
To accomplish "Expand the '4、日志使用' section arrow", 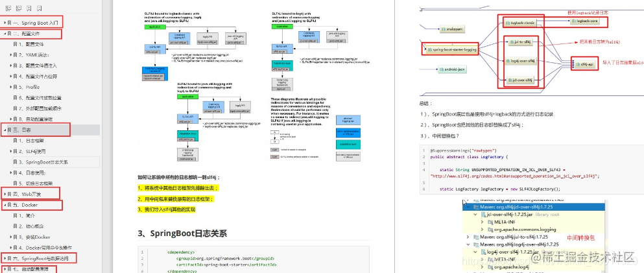I will [11, 173].
